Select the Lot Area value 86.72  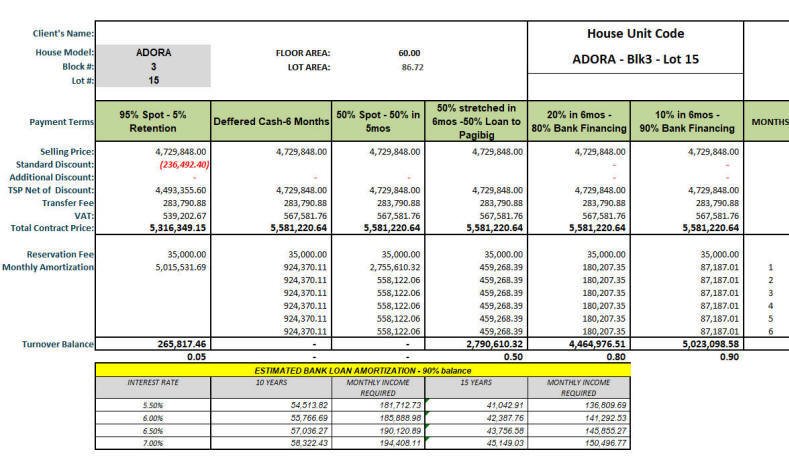click(409, 66)
